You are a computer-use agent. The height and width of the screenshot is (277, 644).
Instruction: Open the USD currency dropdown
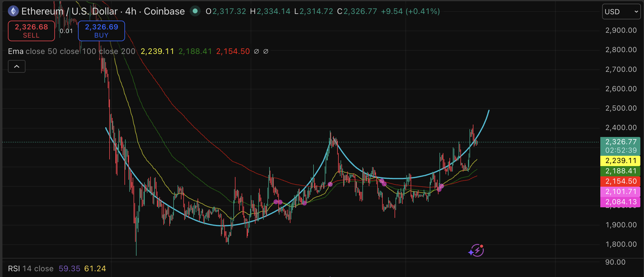(621, 11)
